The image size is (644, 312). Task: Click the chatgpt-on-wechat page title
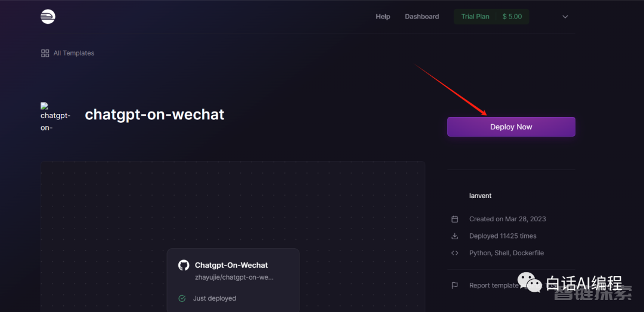pos(154,115)
